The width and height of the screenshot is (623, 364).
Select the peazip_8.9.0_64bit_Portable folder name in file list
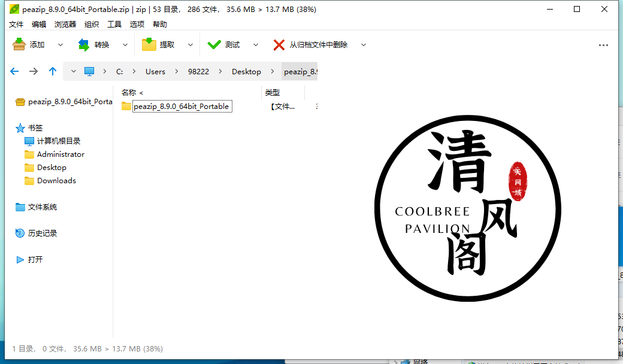182,107
